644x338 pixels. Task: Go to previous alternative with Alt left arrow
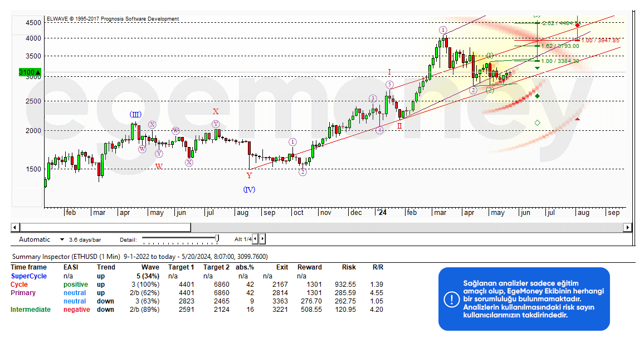tap(256, 239)
